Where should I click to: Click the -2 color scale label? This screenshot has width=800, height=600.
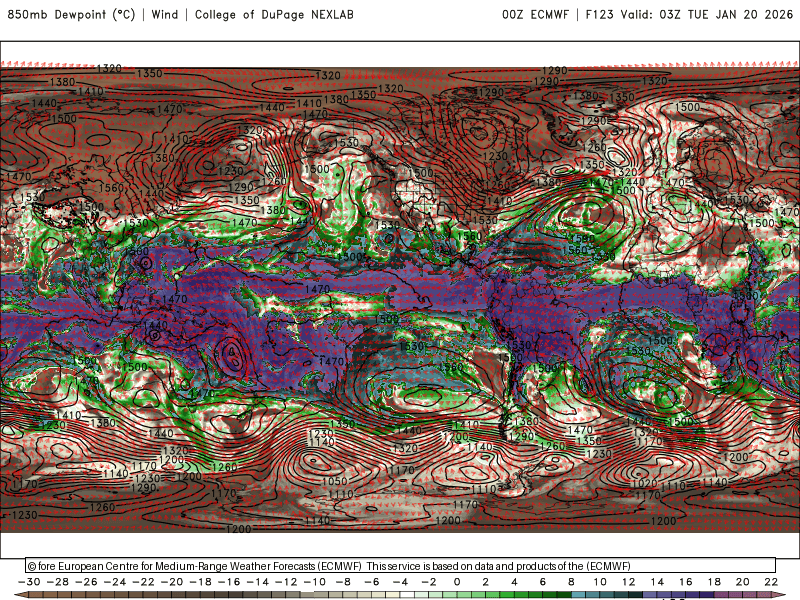tap(429, 582)
